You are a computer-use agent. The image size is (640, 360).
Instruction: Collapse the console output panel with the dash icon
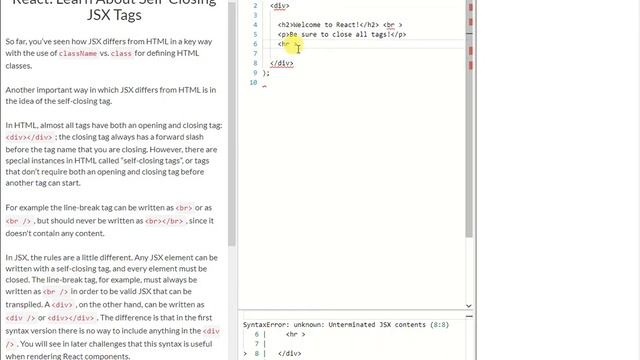pos(469,316)
